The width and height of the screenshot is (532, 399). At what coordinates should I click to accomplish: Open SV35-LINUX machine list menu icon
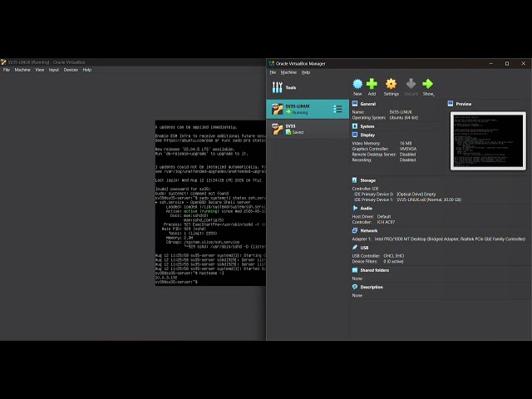337,109
